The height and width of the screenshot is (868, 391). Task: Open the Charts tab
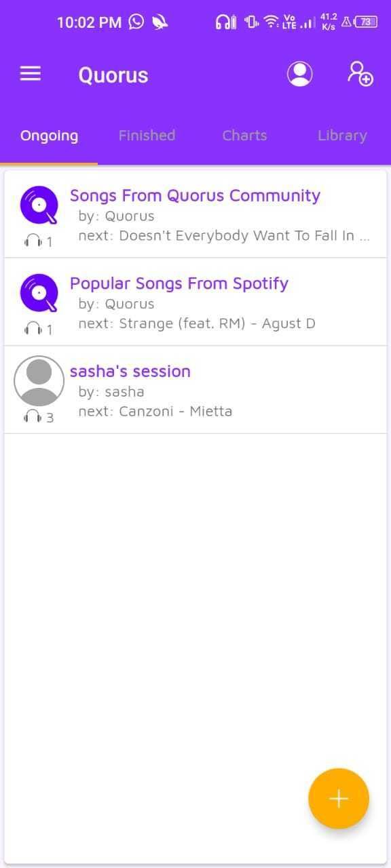[x=244, y=135]
